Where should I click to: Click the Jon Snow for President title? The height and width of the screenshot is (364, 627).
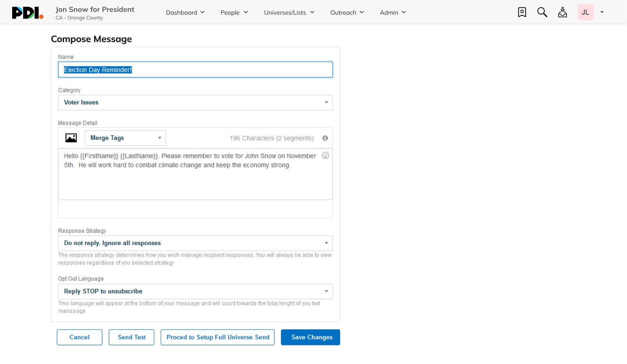[x=95, y=9]
